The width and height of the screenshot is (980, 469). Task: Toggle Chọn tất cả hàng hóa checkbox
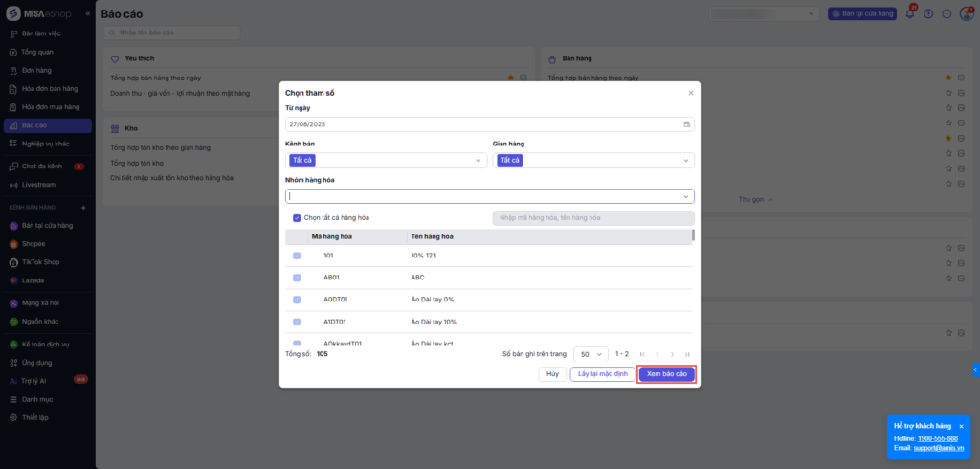[x=297, y=217]
